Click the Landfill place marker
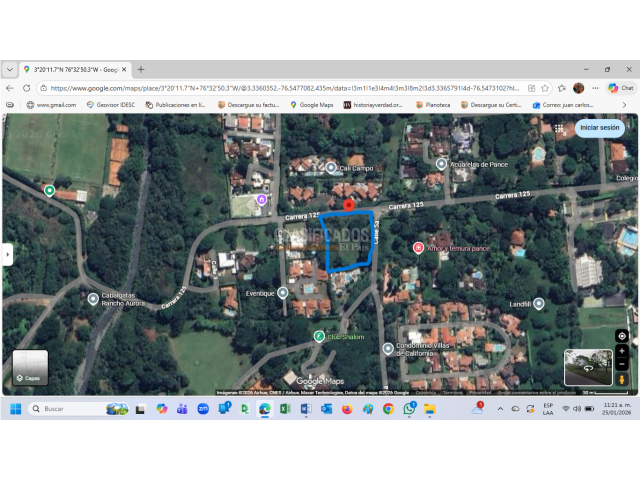Image resolution: width=640 pixels, height=480 pixels. 539,303
